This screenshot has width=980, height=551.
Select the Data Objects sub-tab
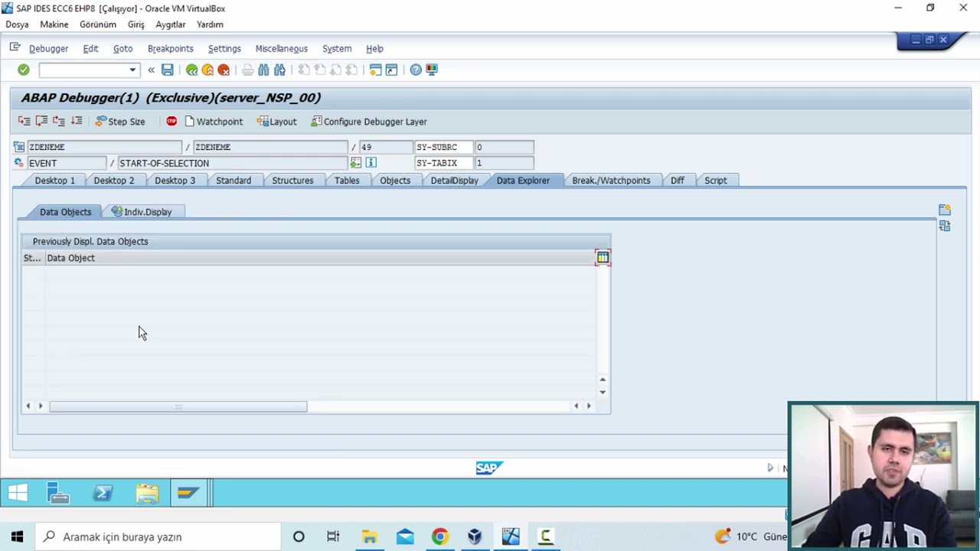pyautogui.click(x=65, y=212)
